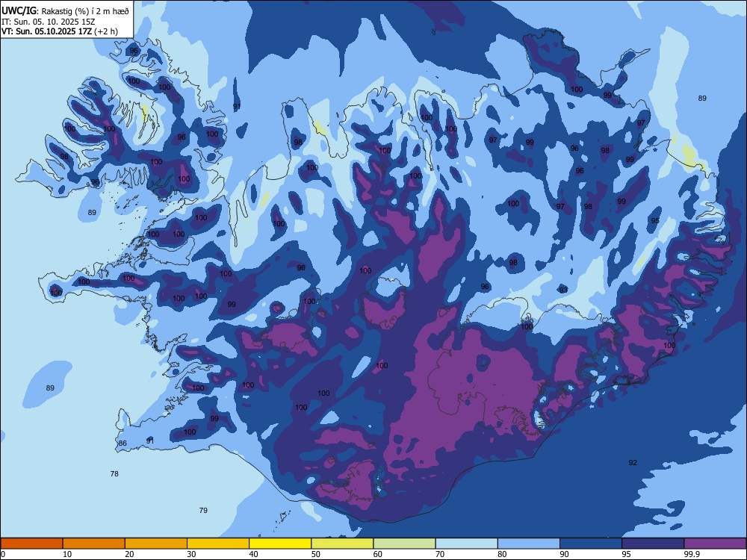Pick the amber 20–30 legend swatch

pos(156,544)
